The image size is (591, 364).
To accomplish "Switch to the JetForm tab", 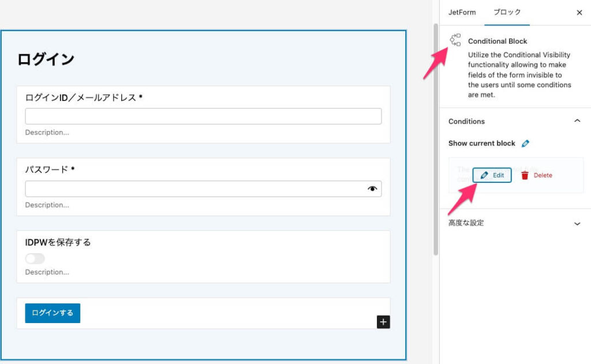I will click(462, 12).
